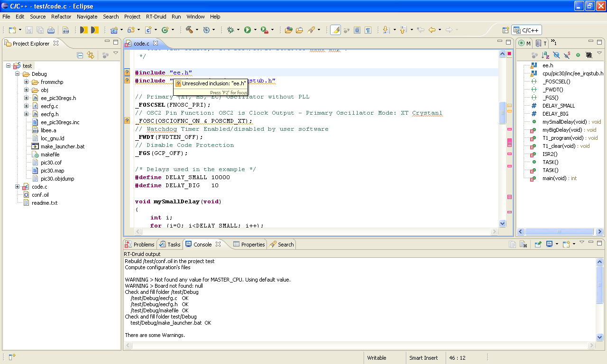
Task: Switch to the Properties tab
Action: coord(249,245)
